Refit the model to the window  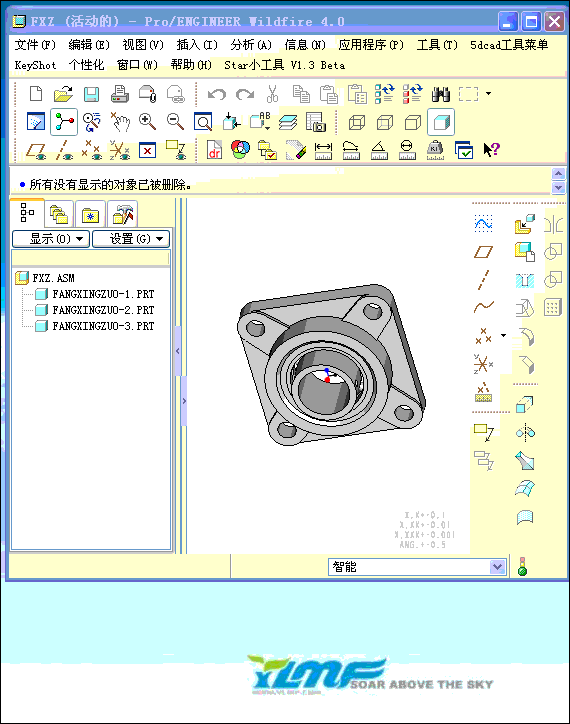point(203,122)
